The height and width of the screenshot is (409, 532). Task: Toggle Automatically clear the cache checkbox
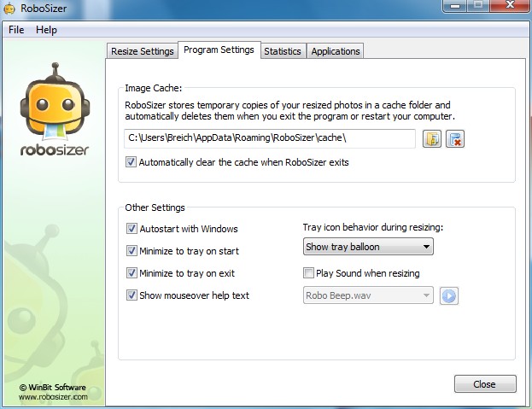pos(131,161)
